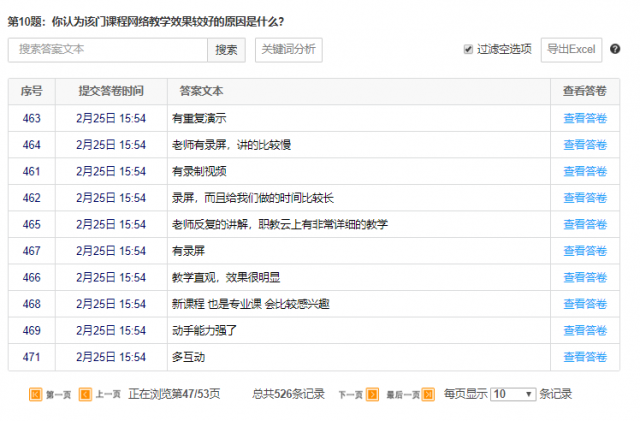640x421 pixels.
Task: Go to previous page icon 上一页
Action: [85, 394]
